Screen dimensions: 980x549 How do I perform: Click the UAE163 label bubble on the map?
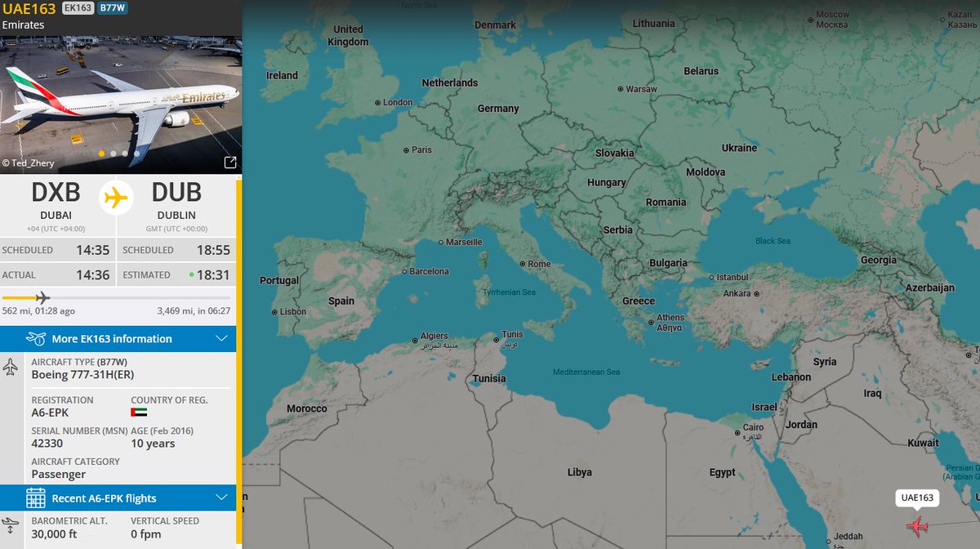[917, 498]
